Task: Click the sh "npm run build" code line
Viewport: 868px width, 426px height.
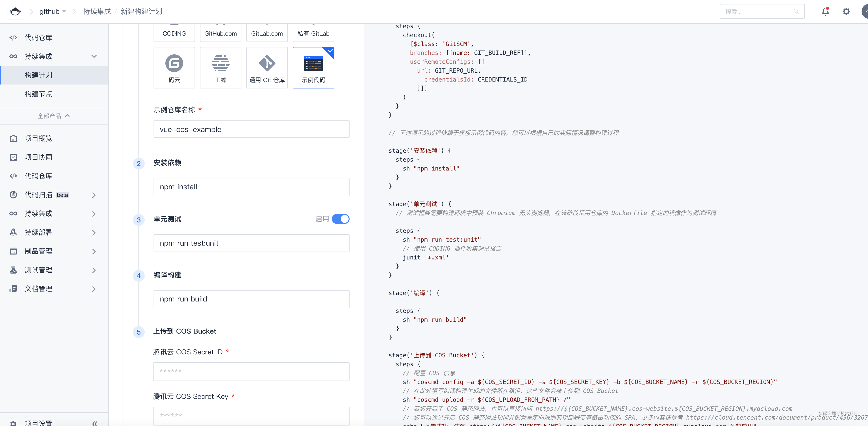Action: (435, 320)
